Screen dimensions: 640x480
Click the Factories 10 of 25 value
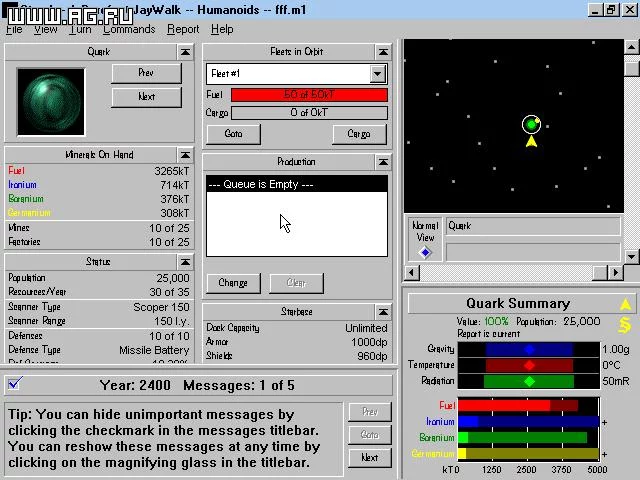[x=169, y=242]
